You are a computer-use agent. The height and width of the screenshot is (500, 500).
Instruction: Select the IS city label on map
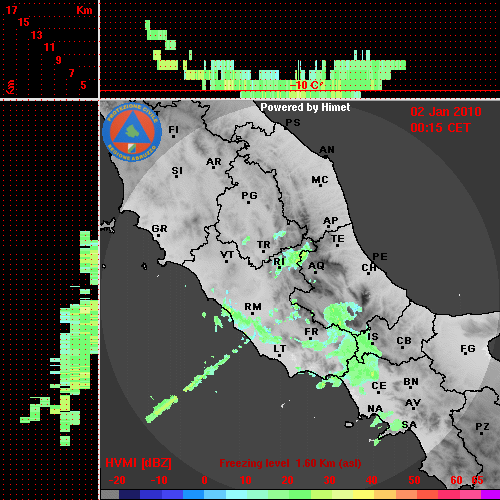373,337
